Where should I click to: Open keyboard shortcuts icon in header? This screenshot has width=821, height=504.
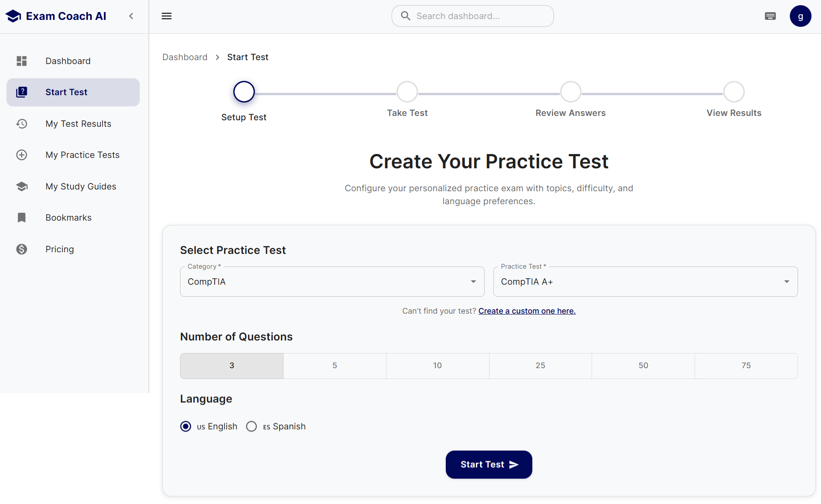click(x=770, y=16)
